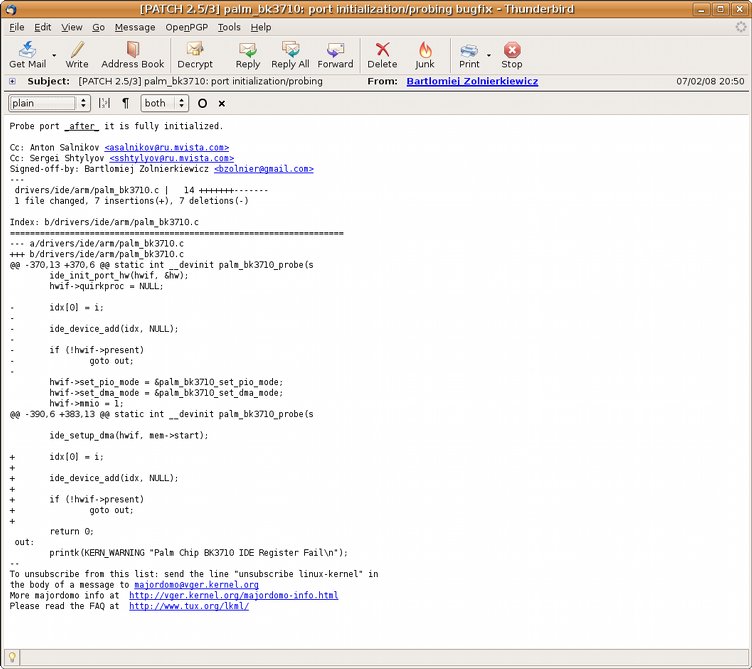The image size is (752, 669).
Task: Click the 'hwif->quirkproc = NULL;' line
Action: point(106,286)
